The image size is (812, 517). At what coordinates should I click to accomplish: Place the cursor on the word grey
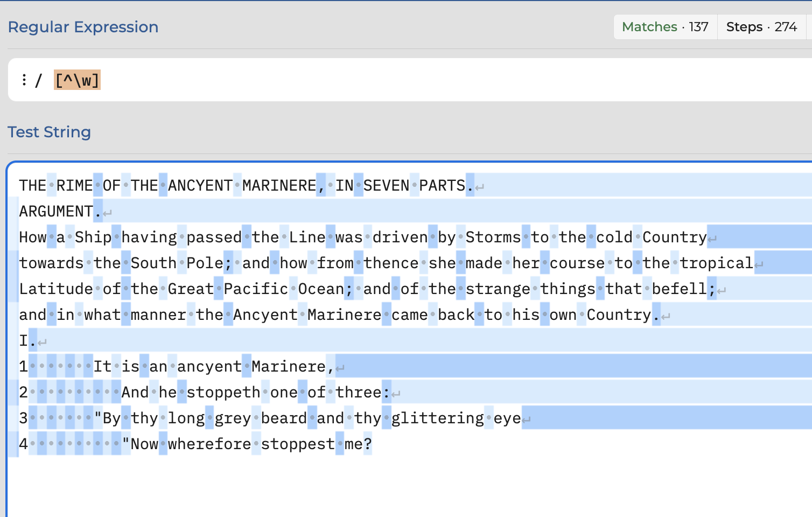coord(233,418)
